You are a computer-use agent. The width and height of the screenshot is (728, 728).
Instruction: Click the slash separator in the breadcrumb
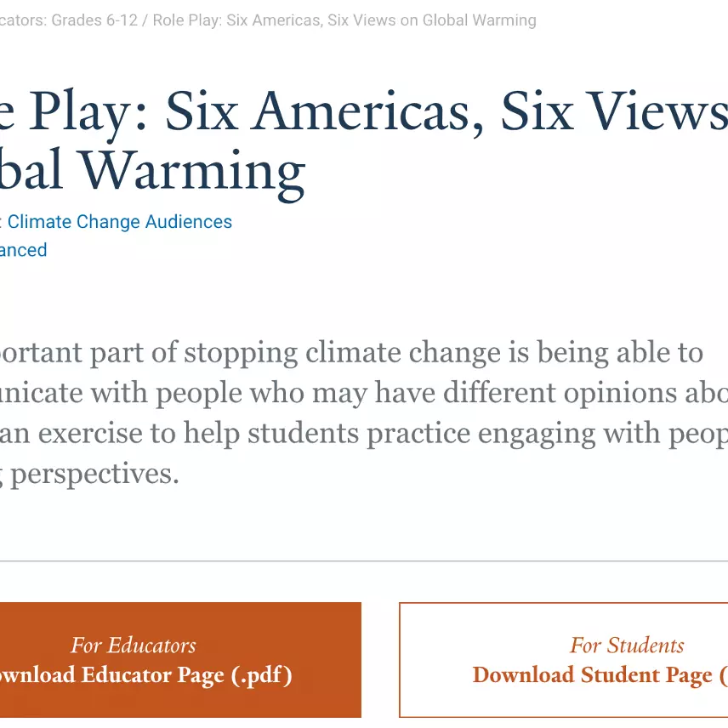pos(145,20)
